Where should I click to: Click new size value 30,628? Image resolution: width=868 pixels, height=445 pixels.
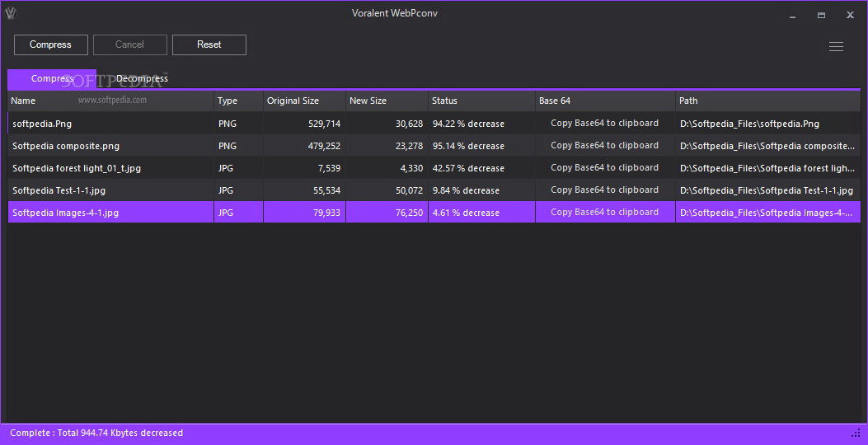409,124
